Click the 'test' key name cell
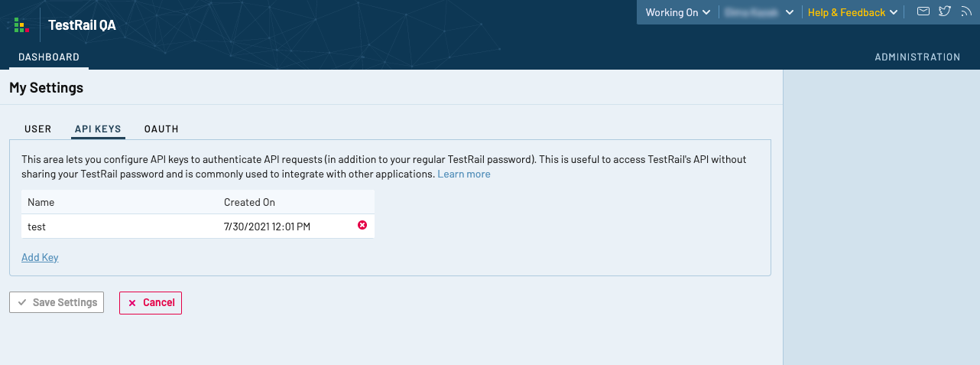The image size is (980, 365). pyautogui.click(x=119, y=226)
